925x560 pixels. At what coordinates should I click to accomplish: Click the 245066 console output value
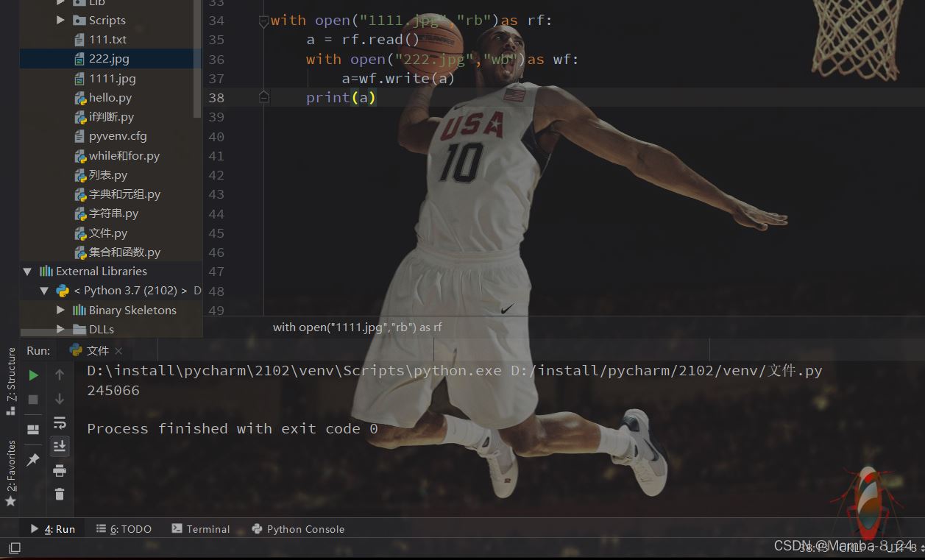tap(113, 390)
